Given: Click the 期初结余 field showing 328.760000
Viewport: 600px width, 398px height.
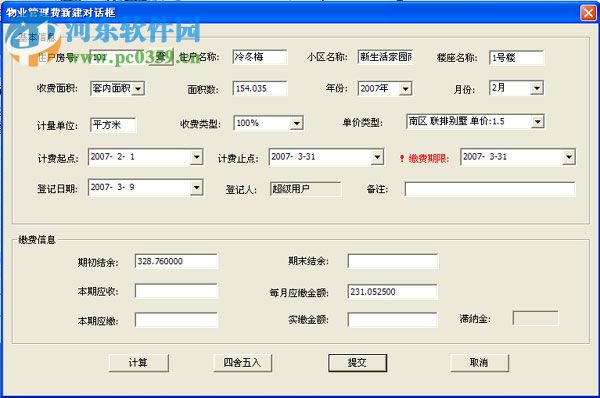Looking at the screenshot, I should 176,261.
